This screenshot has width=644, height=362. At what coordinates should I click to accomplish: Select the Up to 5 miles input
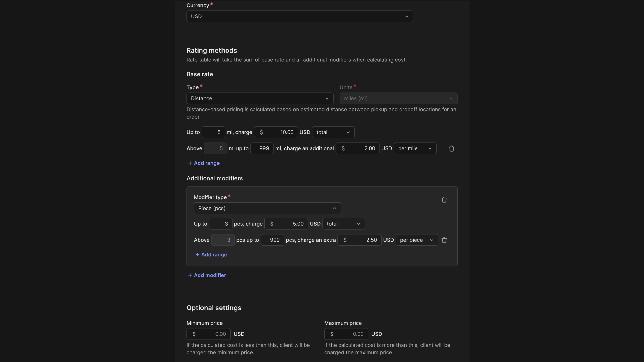[x=213, y=132]
